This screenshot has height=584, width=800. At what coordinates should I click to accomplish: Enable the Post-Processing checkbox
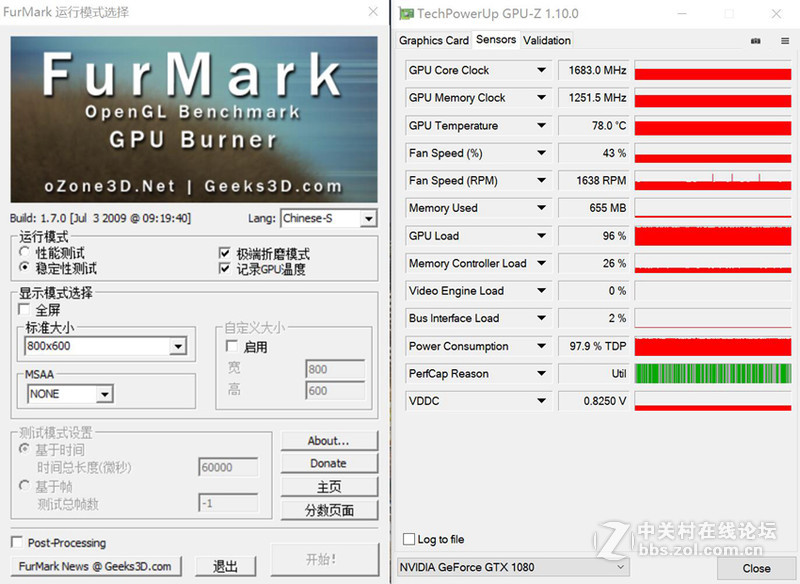point(17,542)
